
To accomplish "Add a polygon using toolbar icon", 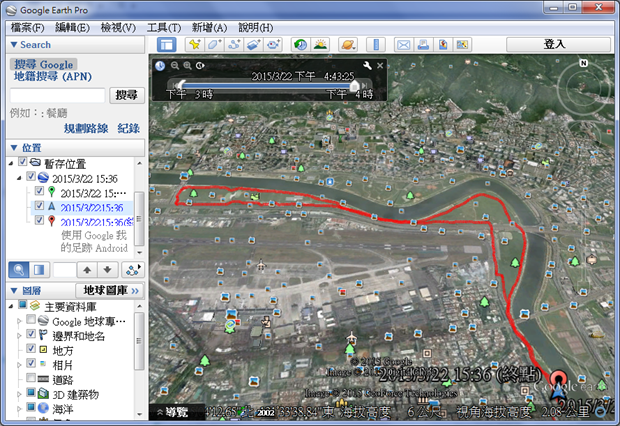I will tap(214, 45).
